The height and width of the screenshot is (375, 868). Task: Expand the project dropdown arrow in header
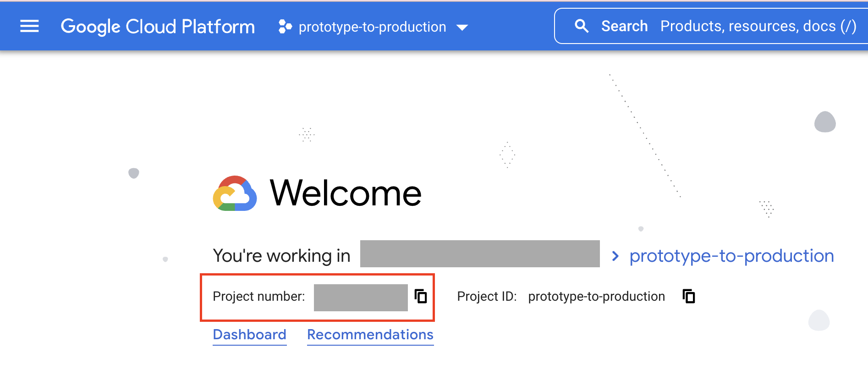click(x=462, y=28)
